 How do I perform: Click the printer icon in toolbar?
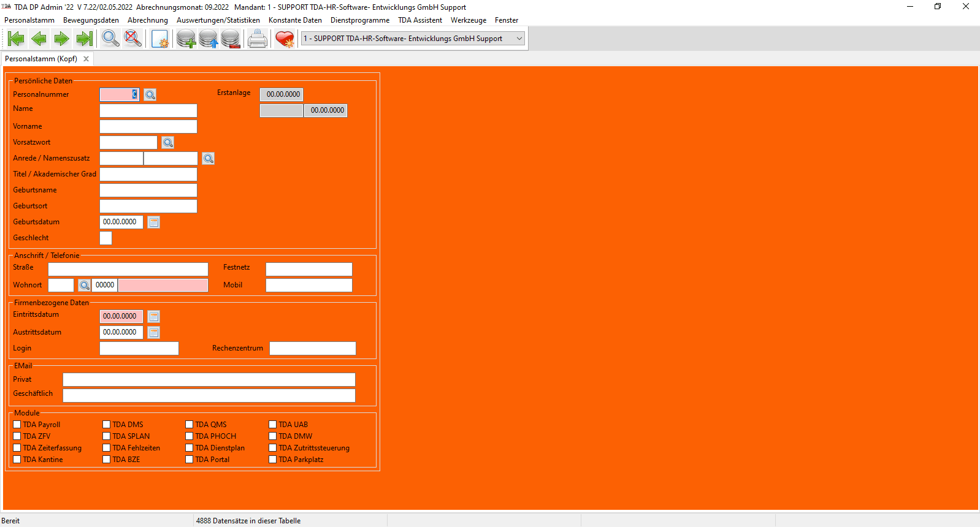pyautogui.click(x=258, y=39)
